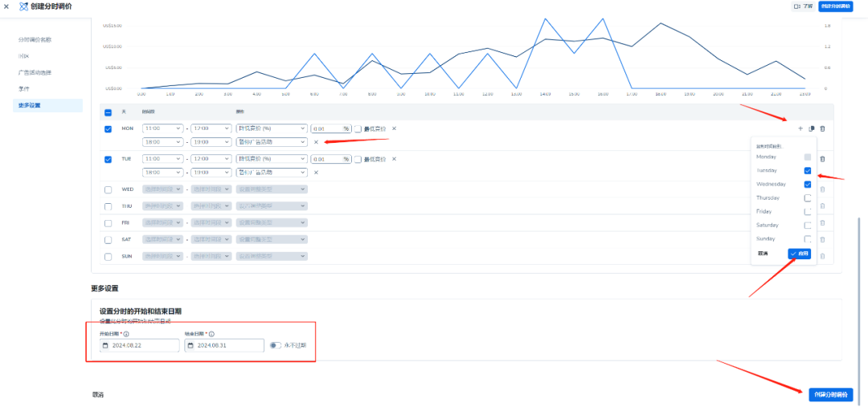Click MON 0.01 percent input field
The width and height of the screenshot is (868, 411).
pyautogui.click(x=331, y=128)
